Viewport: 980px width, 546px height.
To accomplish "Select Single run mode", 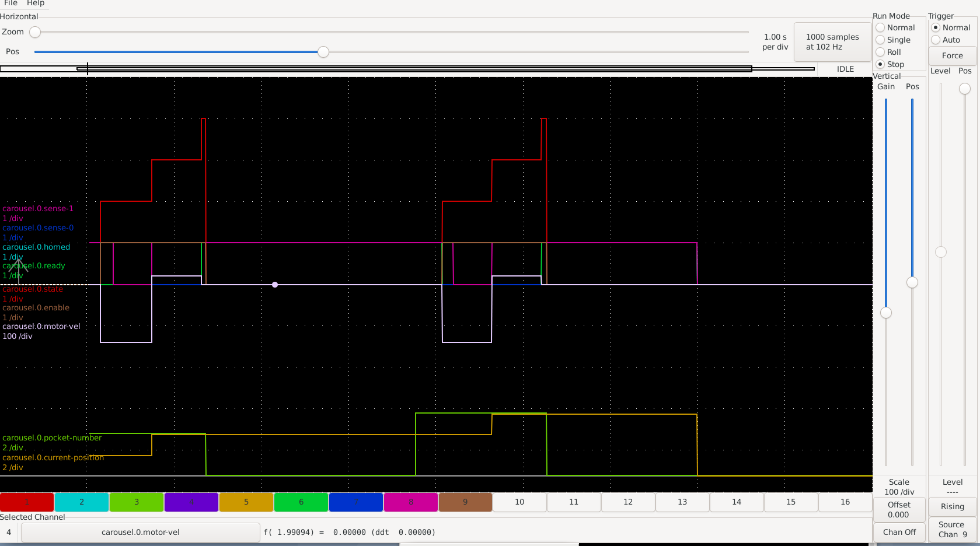I will point(893,40).
